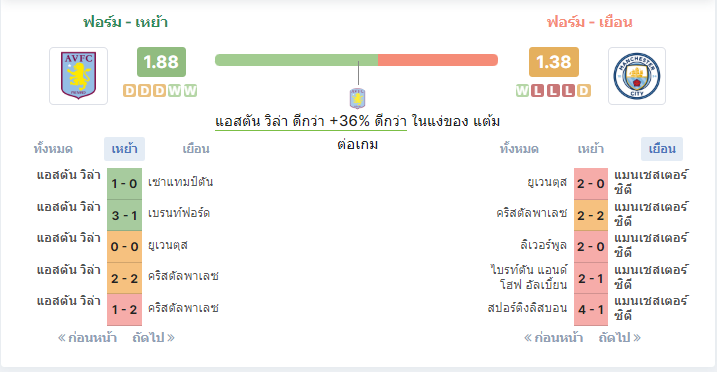Click the last D icon in City's form
Image resolution: width=717 pixels, height=372 pixels.
point(583,90)
